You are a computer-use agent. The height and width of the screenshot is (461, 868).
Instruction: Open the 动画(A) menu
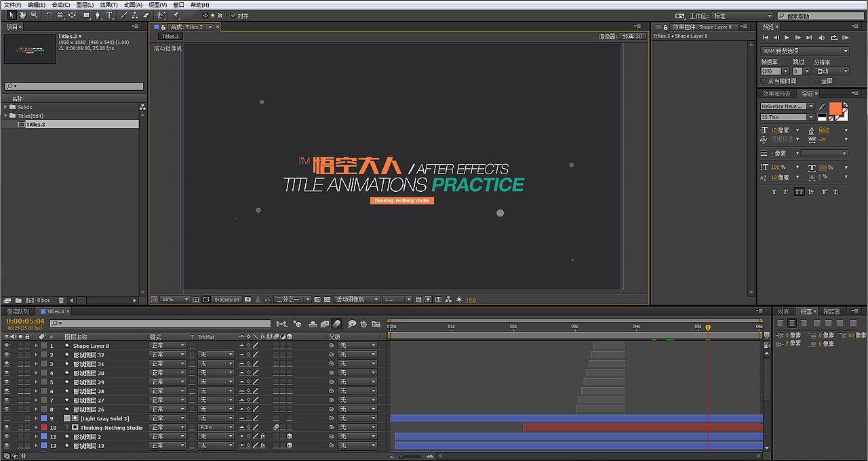[133, 5]
